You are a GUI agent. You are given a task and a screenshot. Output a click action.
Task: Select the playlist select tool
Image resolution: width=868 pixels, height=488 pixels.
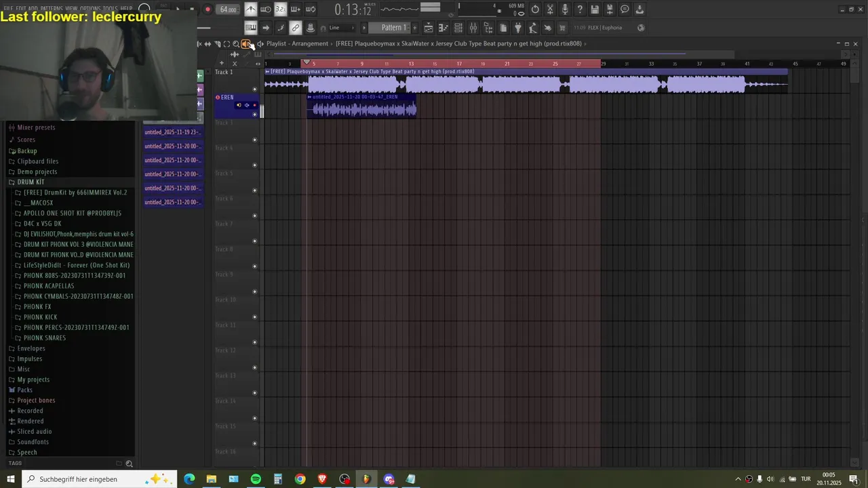click(226, 44)
